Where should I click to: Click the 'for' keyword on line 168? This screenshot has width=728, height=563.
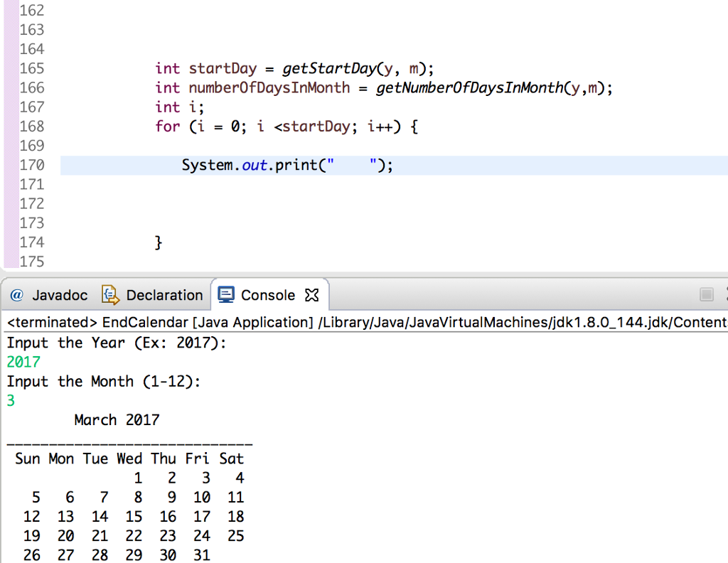pos(168,127)
